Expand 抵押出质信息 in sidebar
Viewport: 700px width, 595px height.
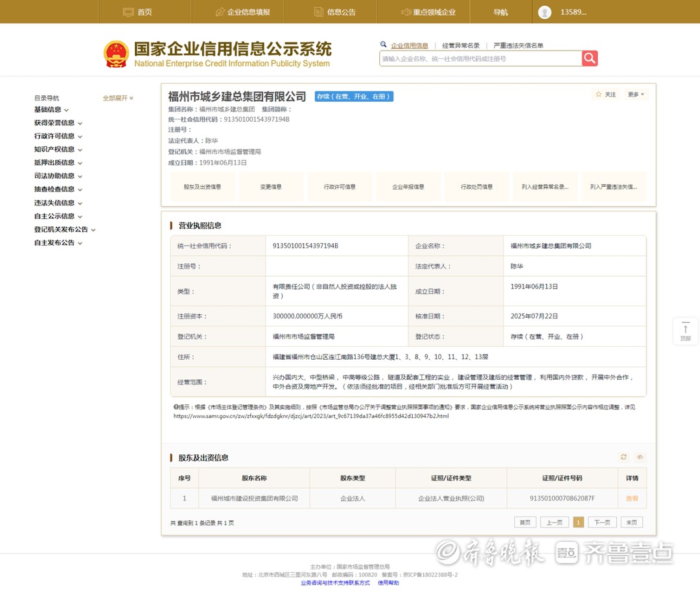click(58, 163)
